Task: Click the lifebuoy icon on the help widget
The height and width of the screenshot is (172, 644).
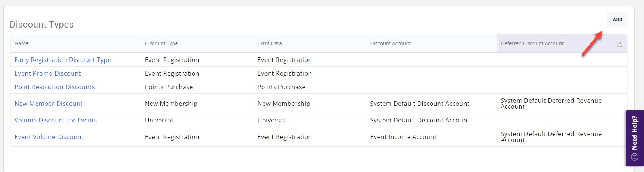Action: tap(635, 157)
